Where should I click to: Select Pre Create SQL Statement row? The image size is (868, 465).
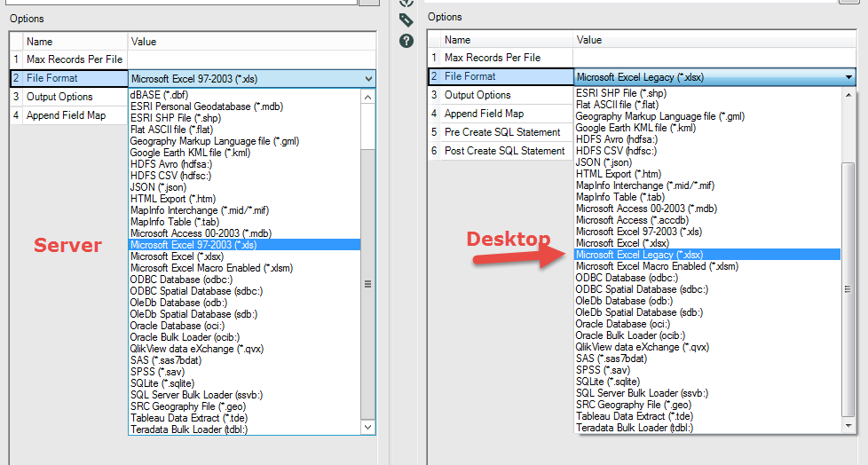pyautogui.click(x=501, y=132)
